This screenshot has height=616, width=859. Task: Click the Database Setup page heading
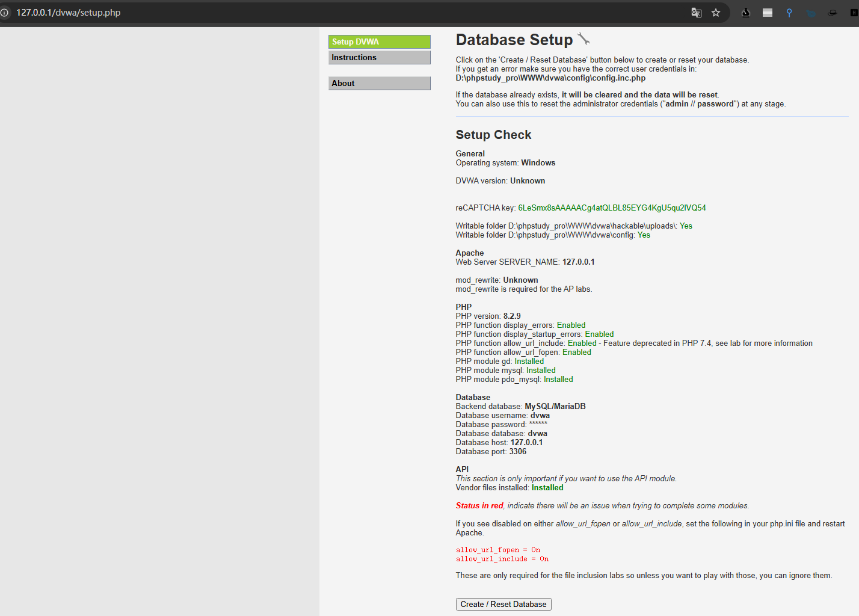(514, 40)
